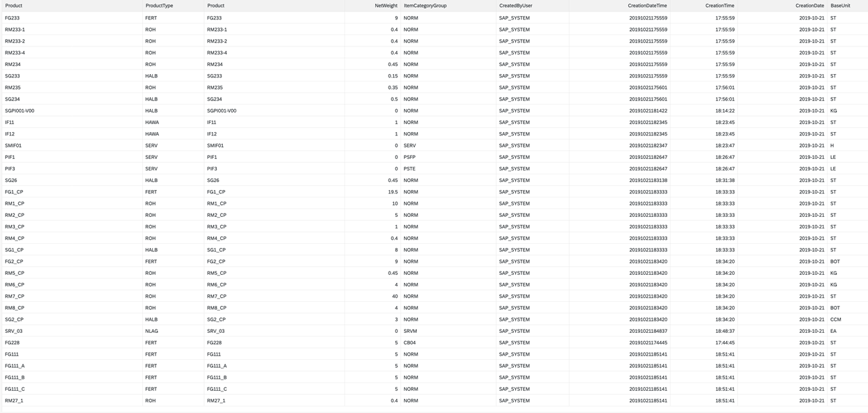Select the BaseUnit column header
The image size is (868, 413).
(x=840, y=5)
